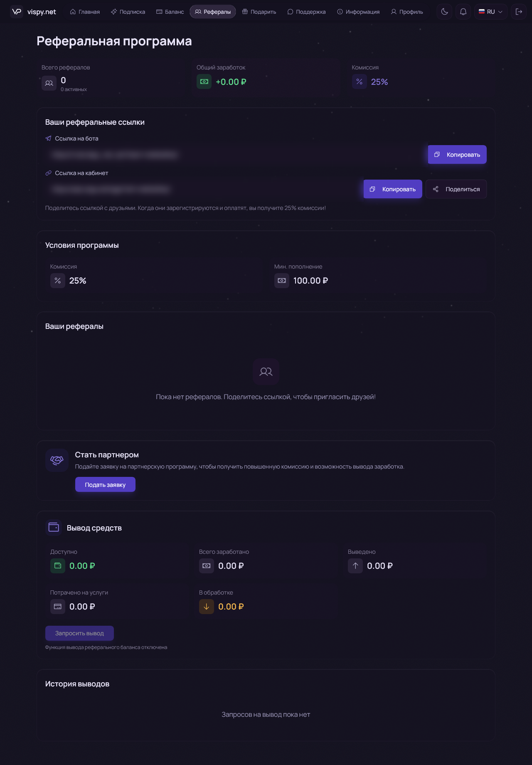532x765 pixels.
Task: Click the logout icon in header
Action: [519, 12]
